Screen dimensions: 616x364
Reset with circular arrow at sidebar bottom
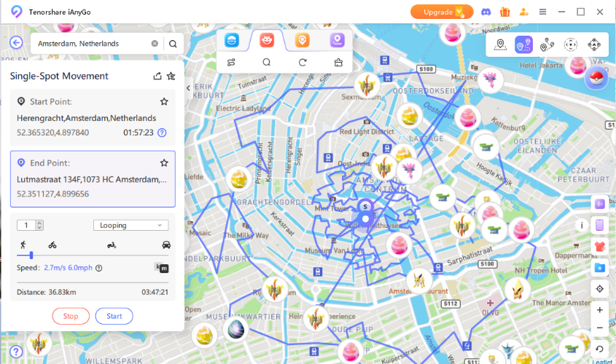(599, 349)
